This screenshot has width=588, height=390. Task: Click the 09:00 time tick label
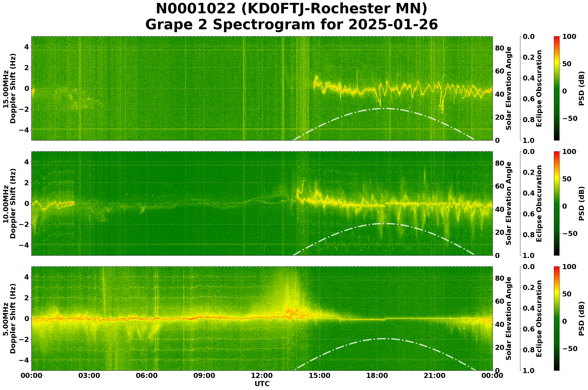(204, 375)
